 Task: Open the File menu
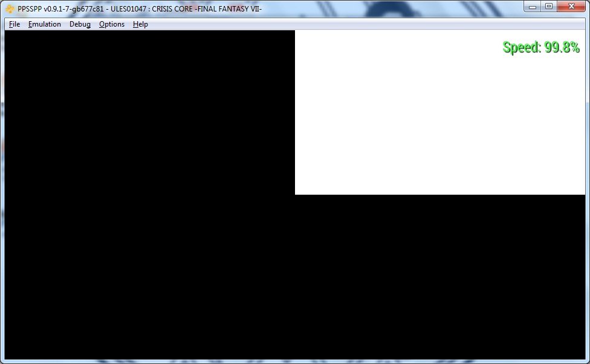pyautogui.click(x=15, y=24)
